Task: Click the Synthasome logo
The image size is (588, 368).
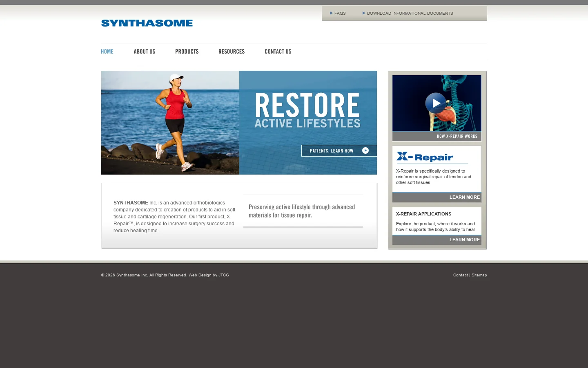Action: pos(147,23)
